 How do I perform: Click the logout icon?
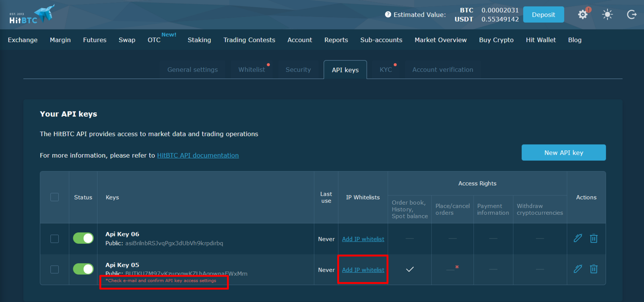pyautogui.click(x=632, y=15)
